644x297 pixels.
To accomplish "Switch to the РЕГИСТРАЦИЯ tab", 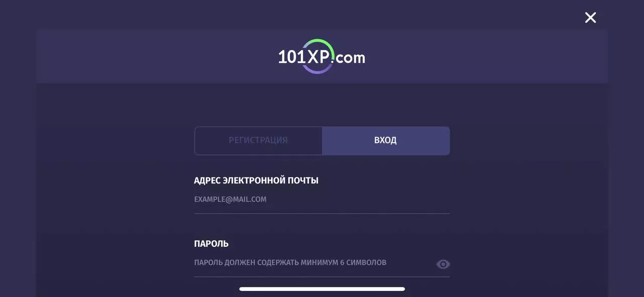I will click(258, 141).
